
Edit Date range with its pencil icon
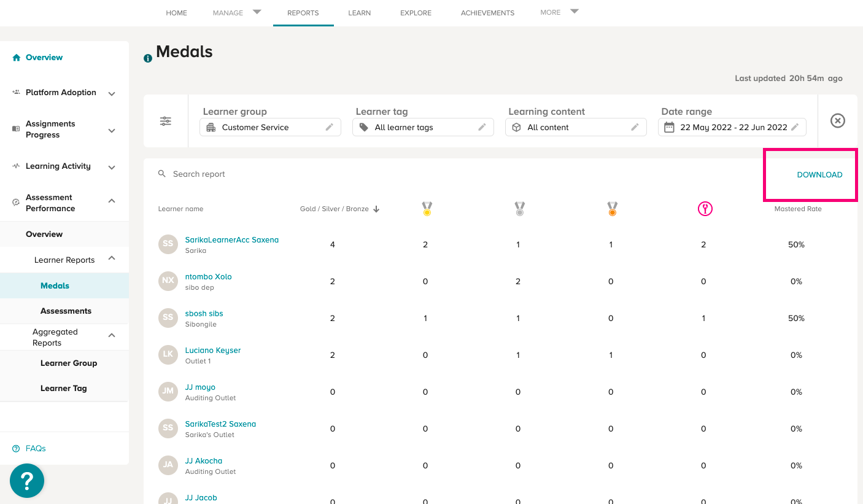(795, 127)
